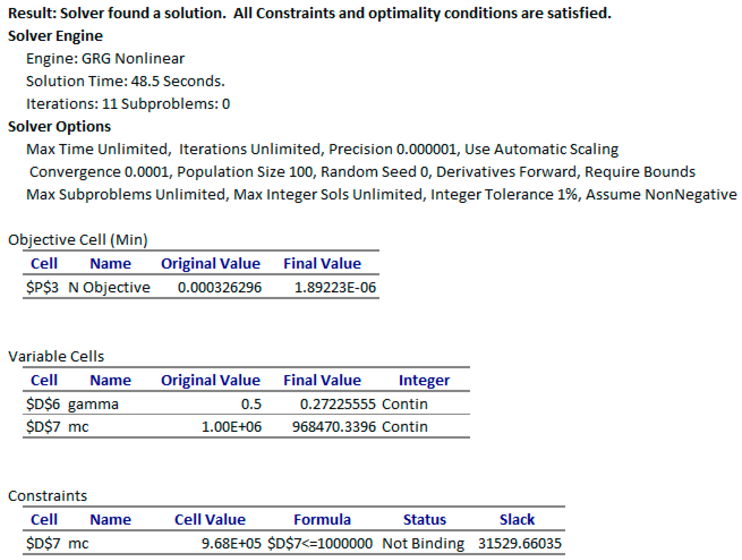
Task: Click the Status column header in Constraints
Action: coord(424,519)
